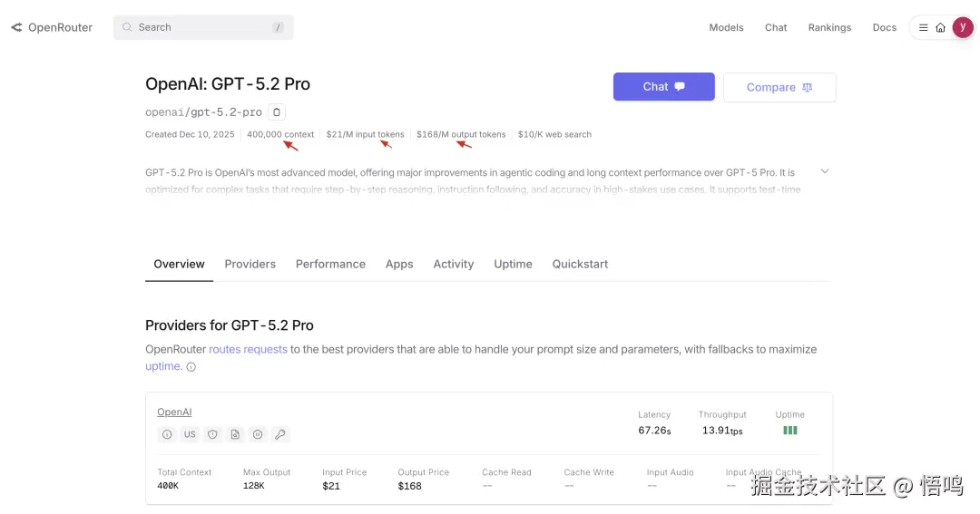Expand the model description chevron
980x514 pixels.
pyautogui.click(x=824, y=171)
